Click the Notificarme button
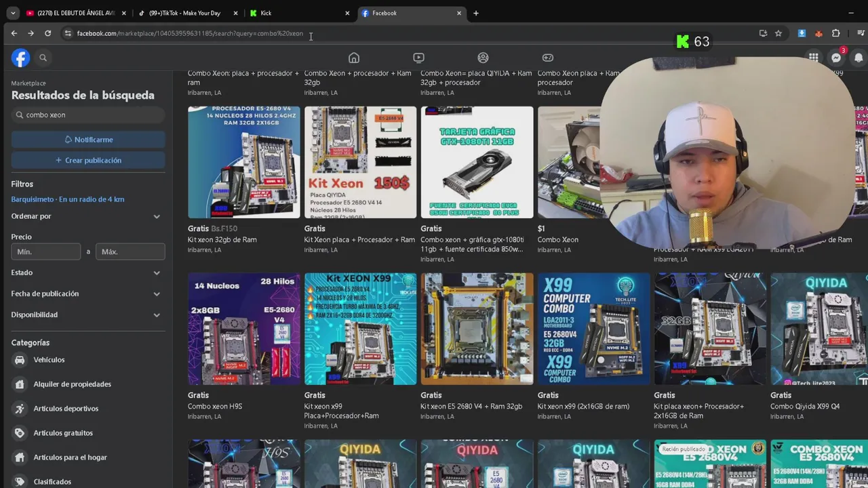Screen dimensions: 868x488 coord(88,140)
